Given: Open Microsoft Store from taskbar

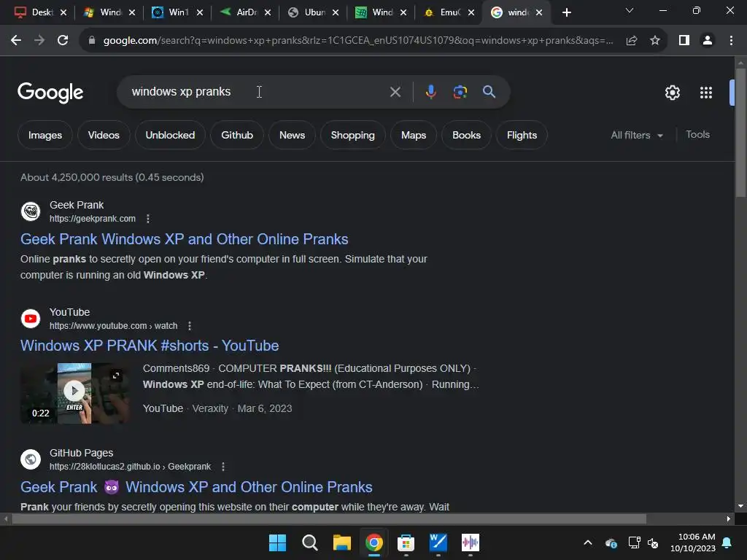Looking at the screenshot, I should pos(406,542).
